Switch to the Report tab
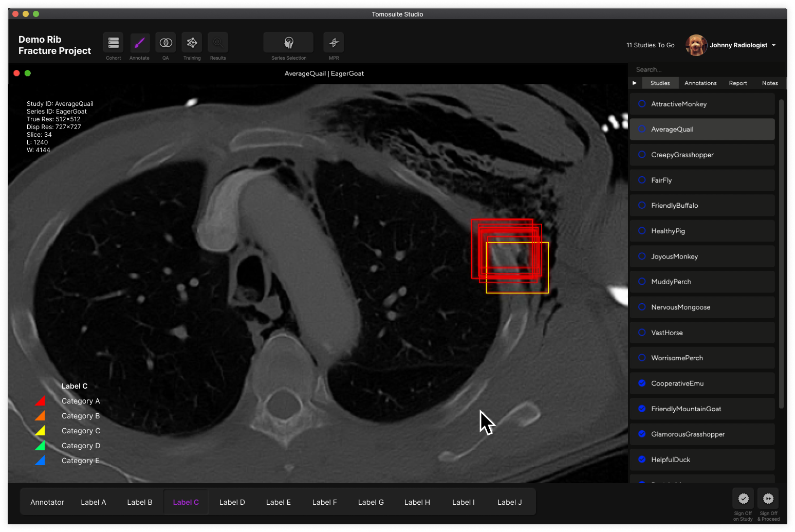The width and height of the screenshot is (795, 532). pos(737,83)
